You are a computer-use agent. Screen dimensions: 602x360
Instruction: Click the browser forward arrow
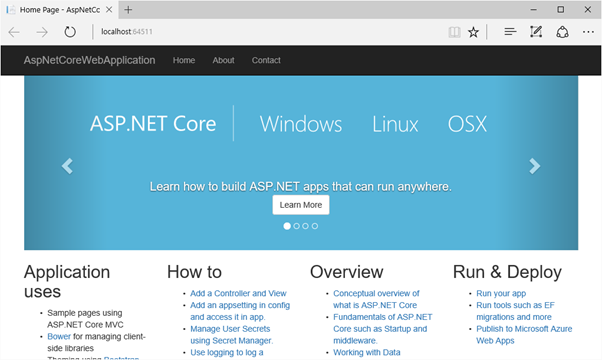[x=42, y=32]
